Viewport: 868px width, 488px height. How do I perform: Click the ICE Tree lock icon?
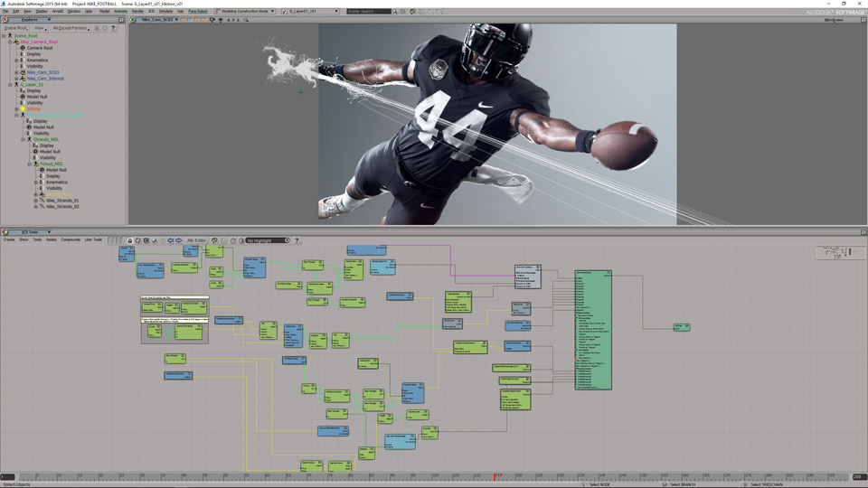pyautogui.click(x=130, y=240)
